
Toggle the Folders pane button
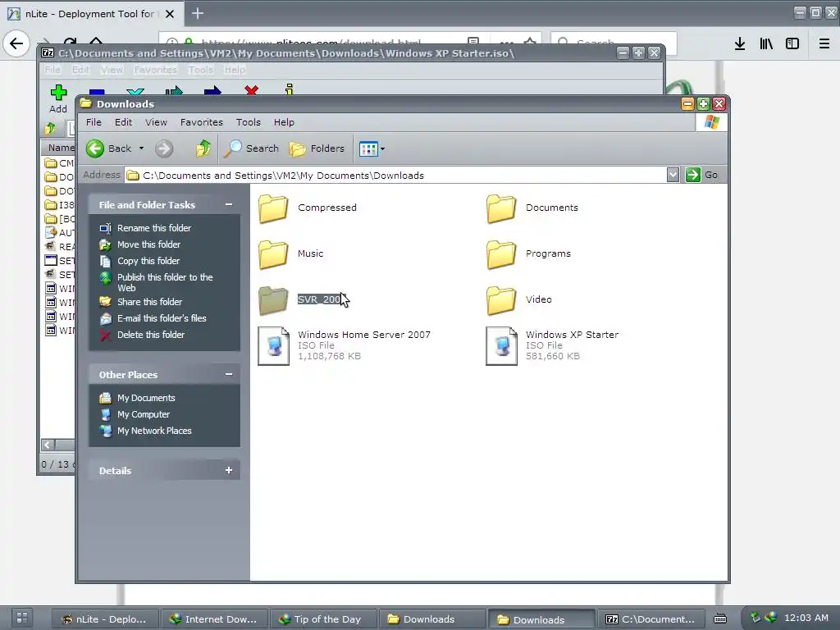pos(317,148)
